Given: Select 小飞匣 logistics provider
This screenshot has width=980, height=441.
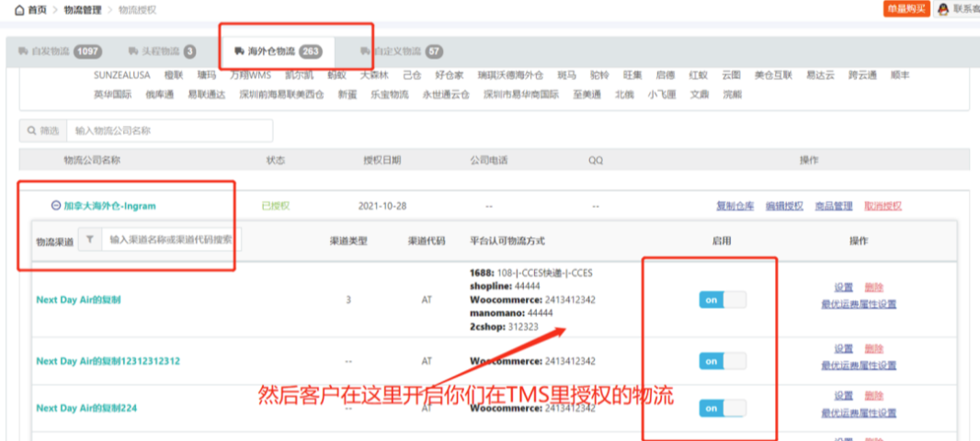Looking at the screenshot, I should tap(662, 95).
